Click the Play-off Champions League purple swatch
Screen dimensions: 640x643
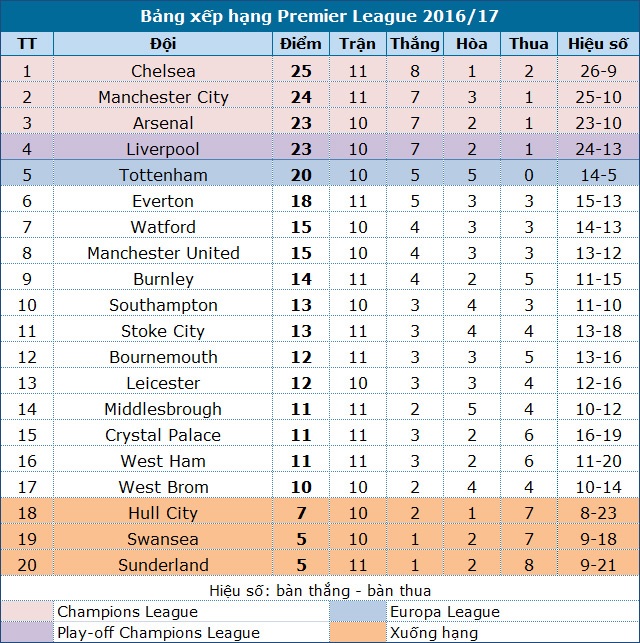click(x=28, y=632)
